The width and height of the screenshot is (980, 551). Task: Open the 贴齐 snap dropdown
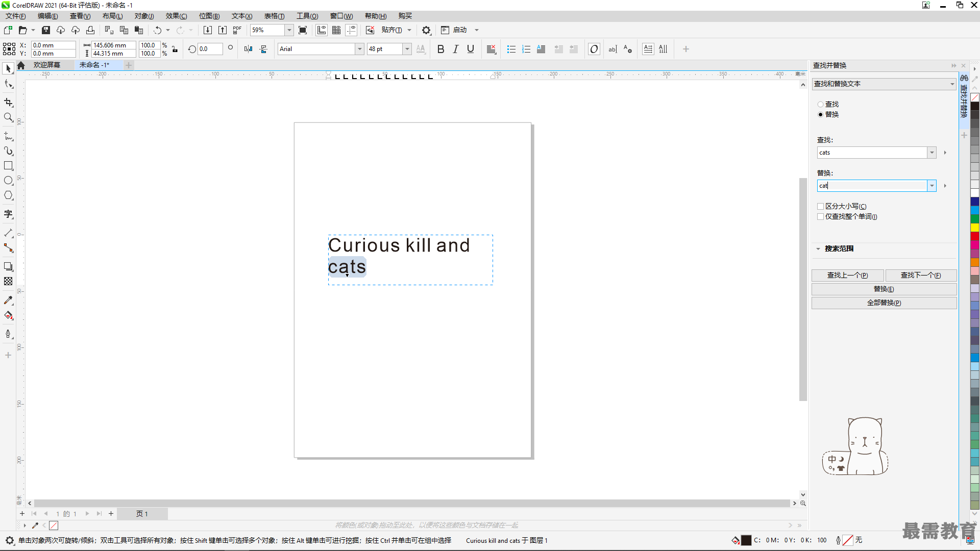tap(409, 30)
